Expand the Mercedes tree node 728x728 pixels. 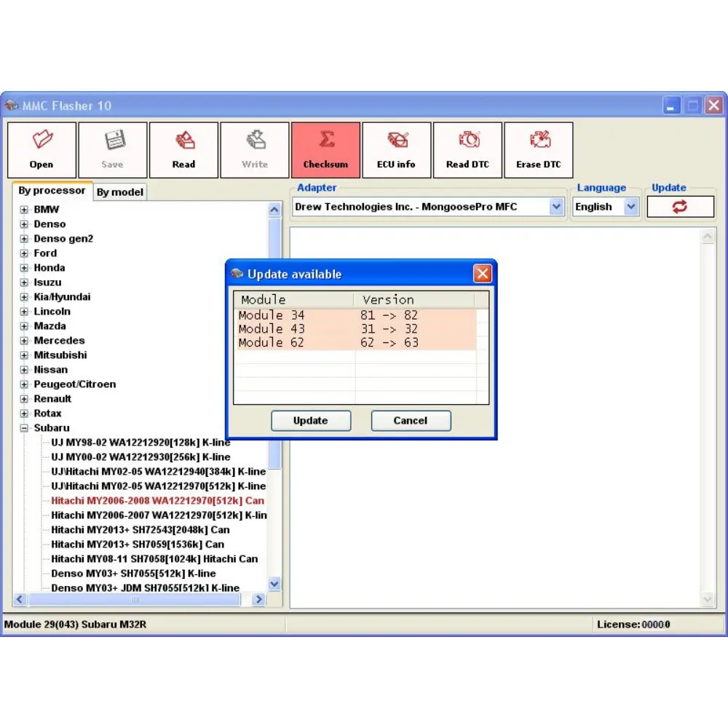[24, 341]
